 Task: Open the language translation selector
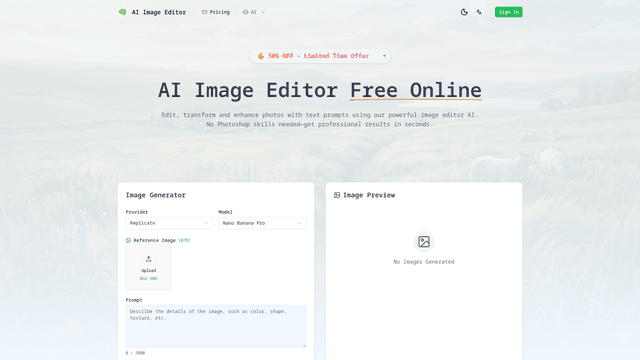(479, 12)
